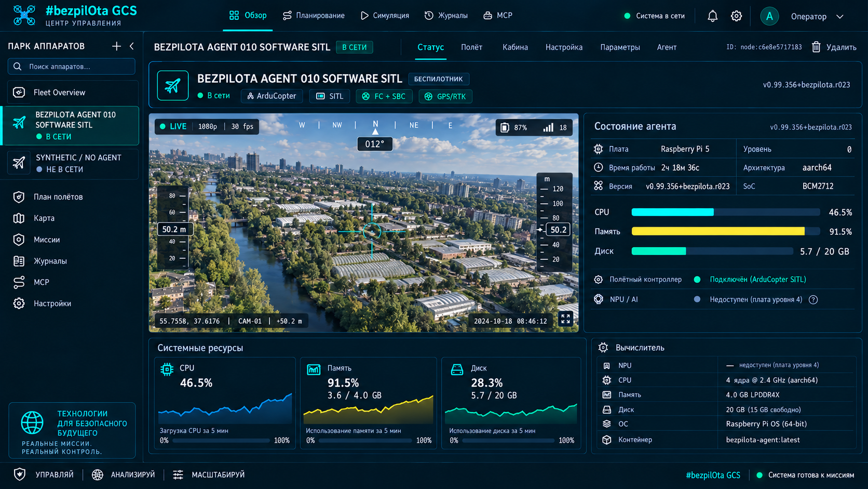Switch to the Обзор top tab
This screenshot has height=489, width=868.
[248, 16]
